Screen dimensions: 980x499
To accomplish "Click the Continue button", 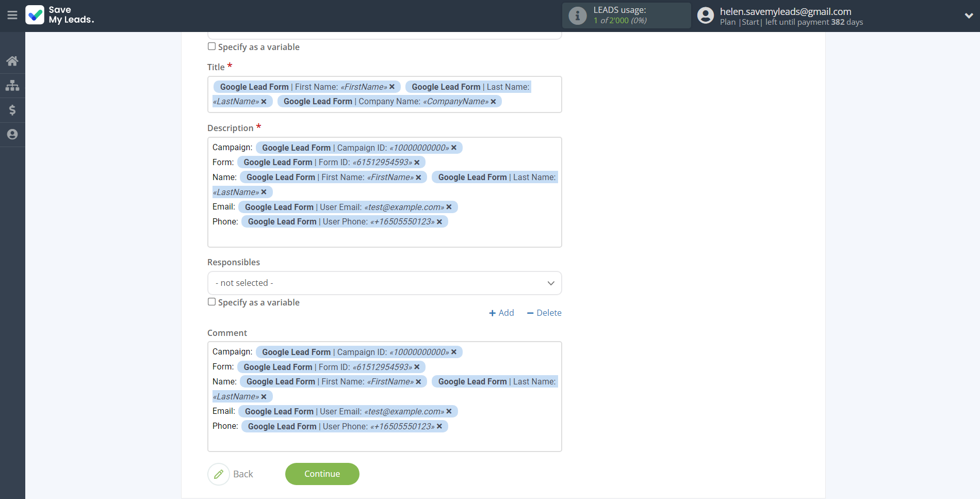I will coord(322,474).
